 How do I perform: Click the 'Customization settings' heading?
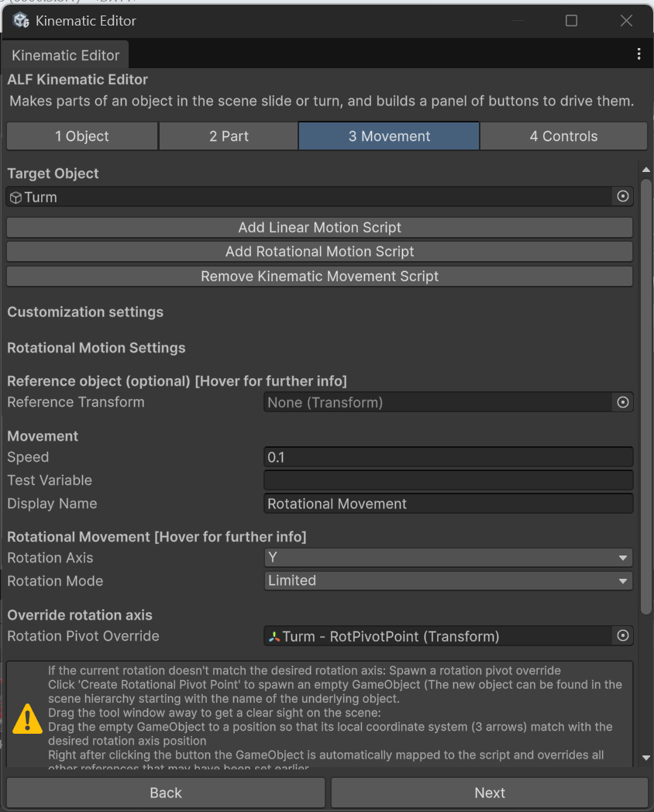pyautogui.click(x=85, y=311)
